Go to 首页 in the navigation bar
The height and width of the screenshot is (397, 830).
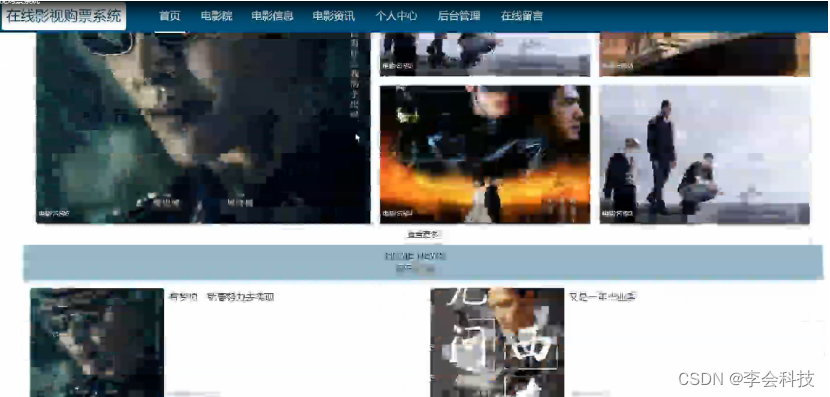point(169,16)
